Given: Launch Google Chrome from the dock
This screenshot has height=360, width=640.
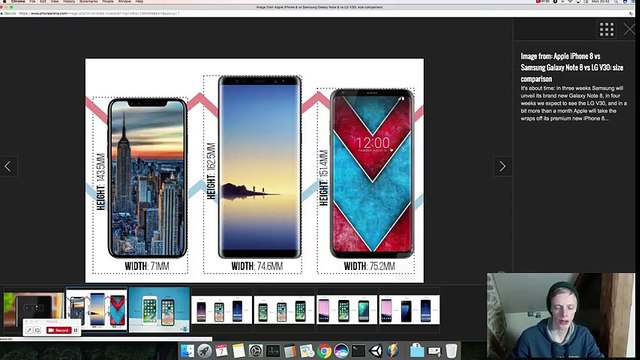Looking at the screenshot, I should pyautogui.click(x=324, y=351).
